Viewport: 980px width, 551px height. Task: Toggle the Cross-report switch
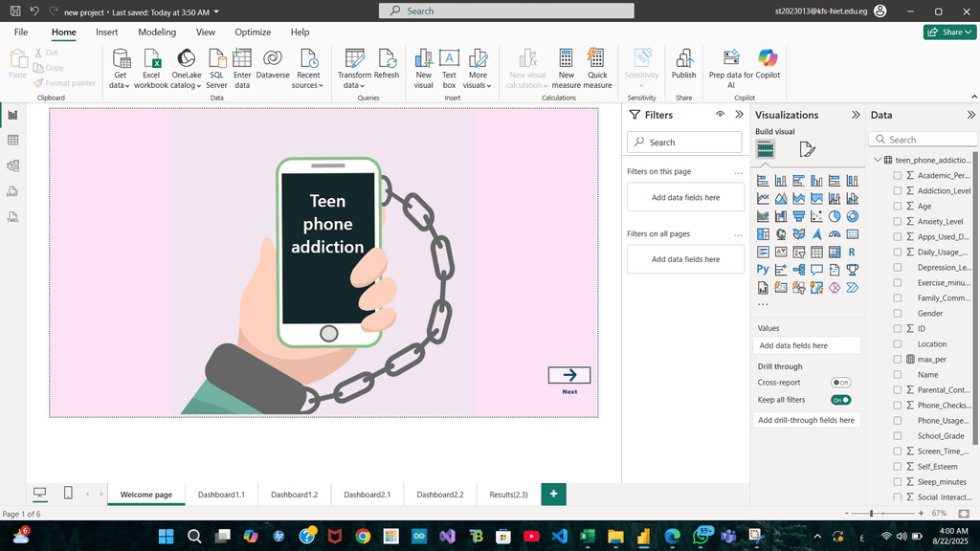click(840, 383)
